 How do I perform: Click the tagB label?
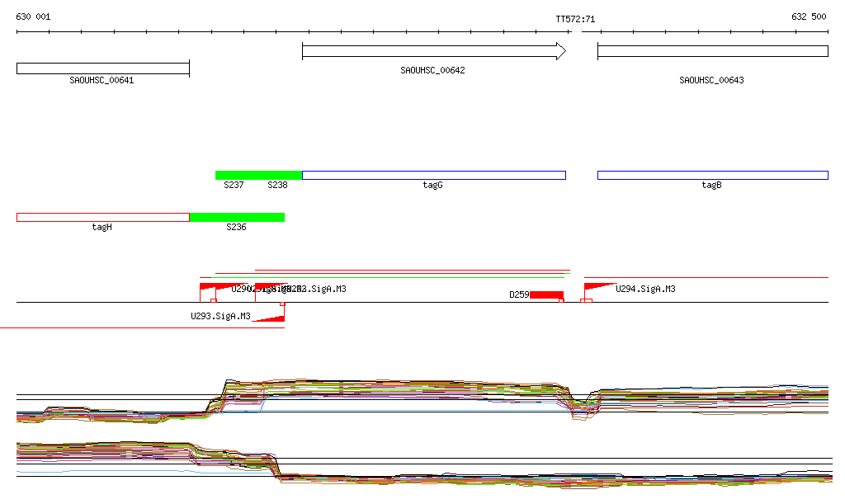tap(711, 186)
